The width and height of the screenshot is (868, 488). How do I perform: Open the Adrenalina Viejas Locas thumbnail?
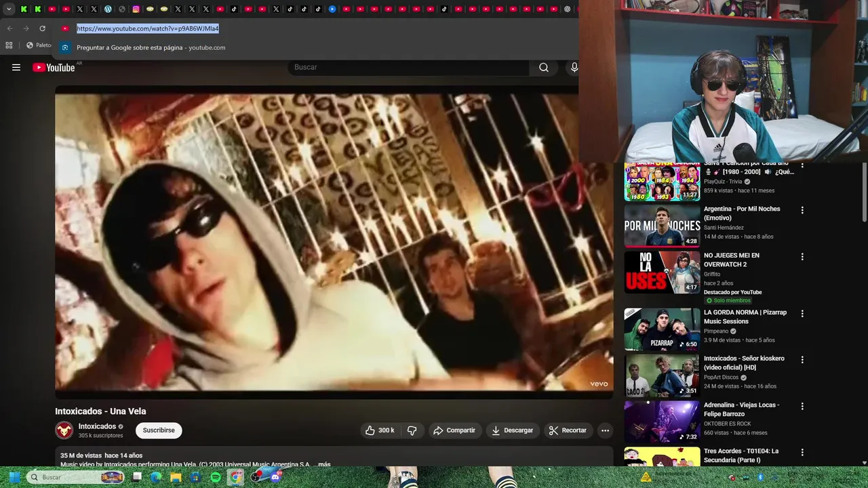(x=662, y=422)
